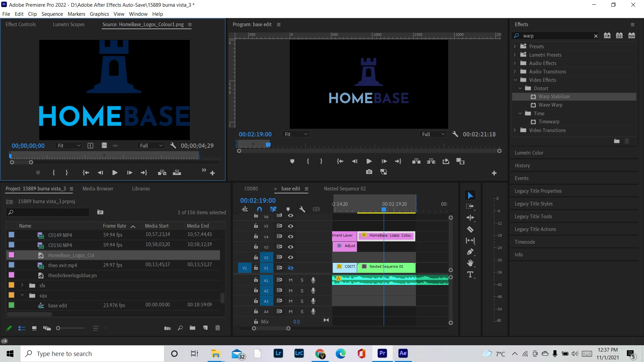This screenshot has width=644, height=362.
Task: Toggle lock on track V4
Action: point(256,236)
